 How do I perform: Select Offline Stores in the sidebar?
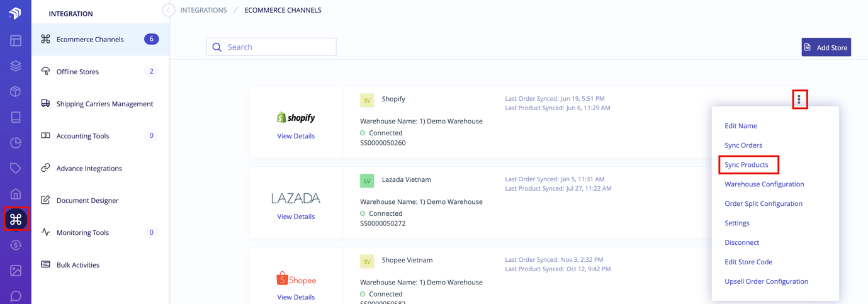(x=100, y=72)
